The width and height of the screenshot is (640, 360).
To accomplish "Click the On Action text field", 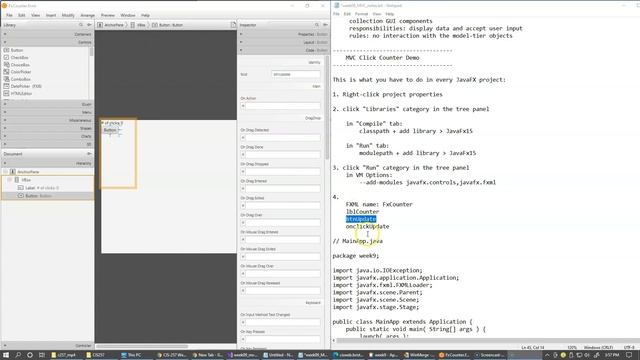I will tap(283, 106).
